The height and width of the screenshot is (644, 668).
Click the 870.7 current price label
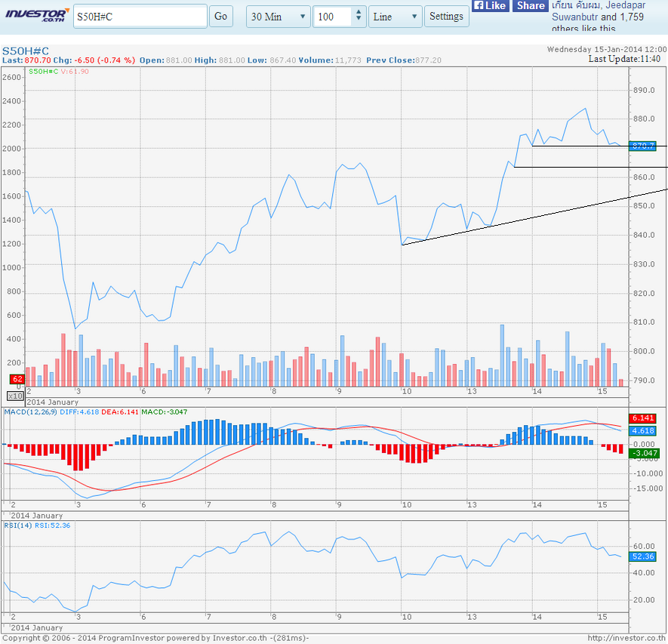point(643,146)
